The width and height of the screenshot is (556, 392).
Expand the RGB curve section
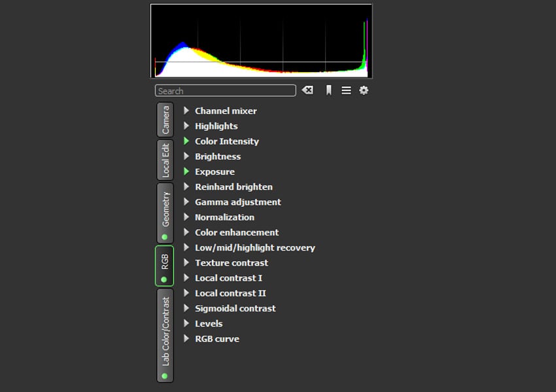point(186,339)
